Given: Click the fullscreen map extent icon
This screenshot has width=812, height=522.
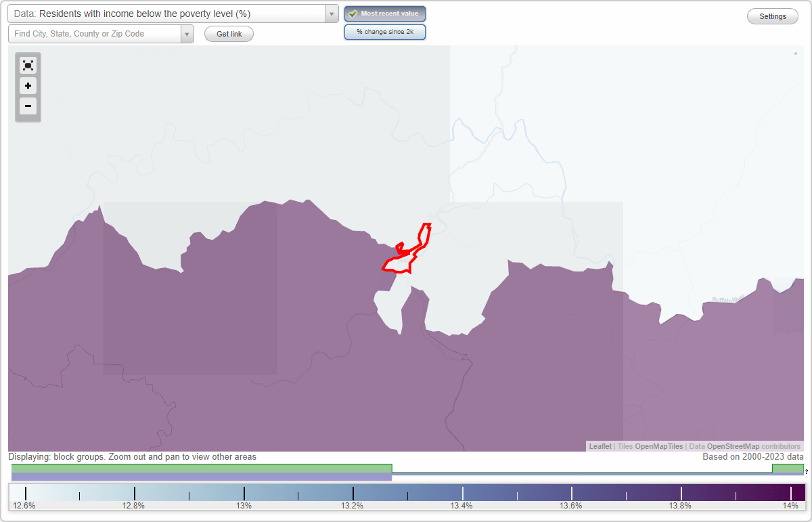Looking at the screenshot, I should pos(28,65).
